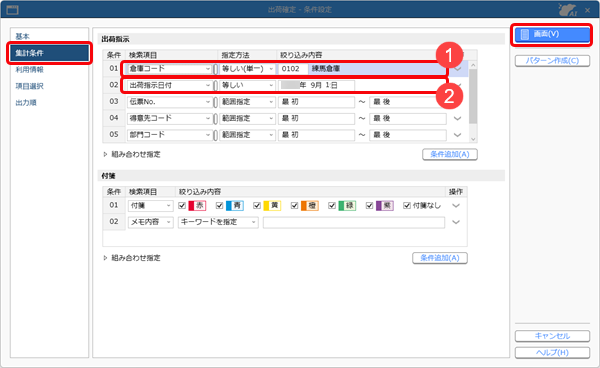Click the 最後 end field for 得意先コード
The image size is (600, 368).
coord(408,118)
